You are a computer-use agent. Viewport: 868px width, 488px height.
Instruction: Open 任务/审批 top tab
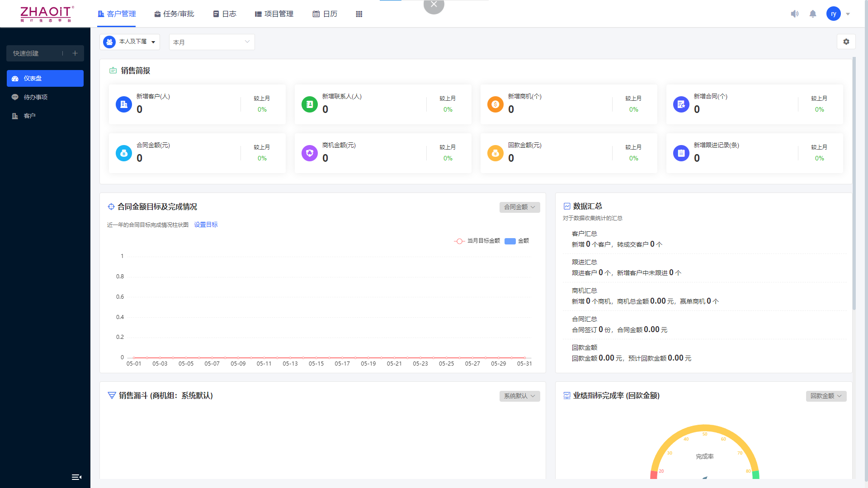click(174, 14)
